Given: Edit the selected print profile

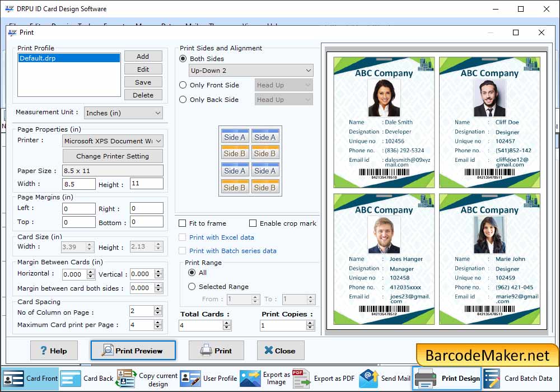Looking at the screenshot, I should 143,69.
